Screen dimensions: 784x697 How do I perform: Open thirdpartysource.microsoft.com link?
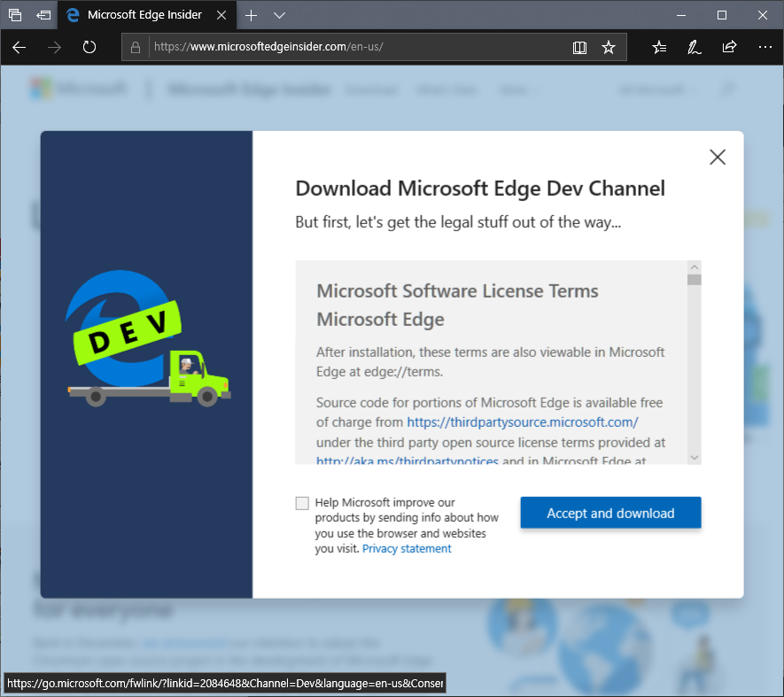[522, 422]
